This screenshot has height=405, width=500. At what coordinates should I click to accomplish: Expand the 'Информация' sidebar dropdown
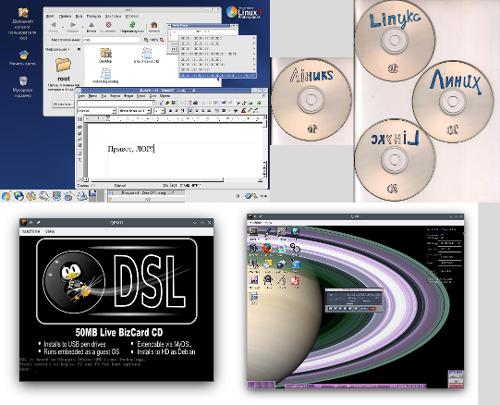point(57,49)
